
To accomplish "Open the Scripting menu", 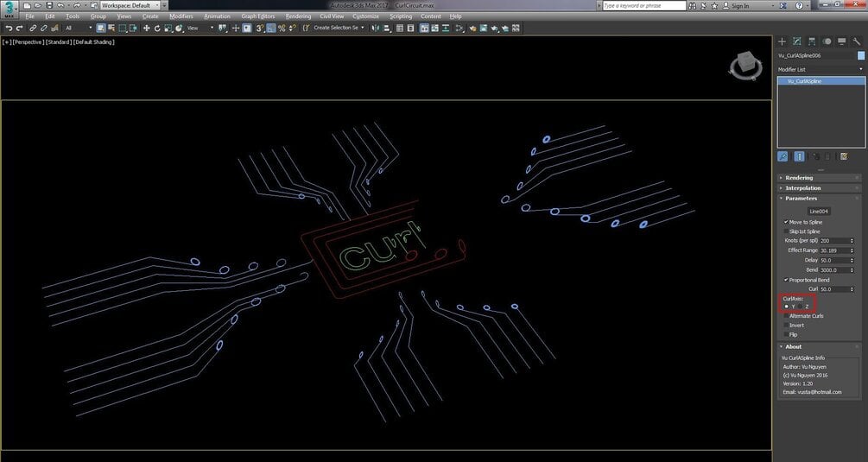I will click(401, 16).
